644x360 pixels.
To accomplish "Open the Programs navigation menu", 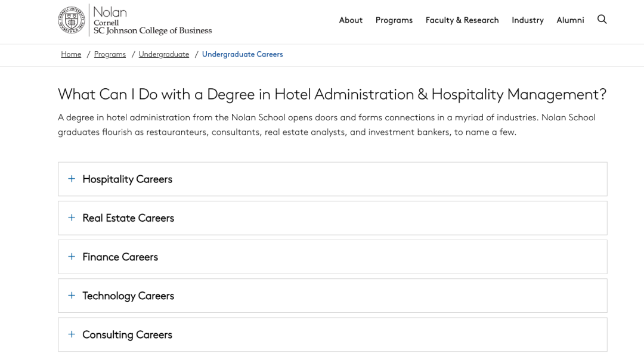I will [x=394, y=20].
